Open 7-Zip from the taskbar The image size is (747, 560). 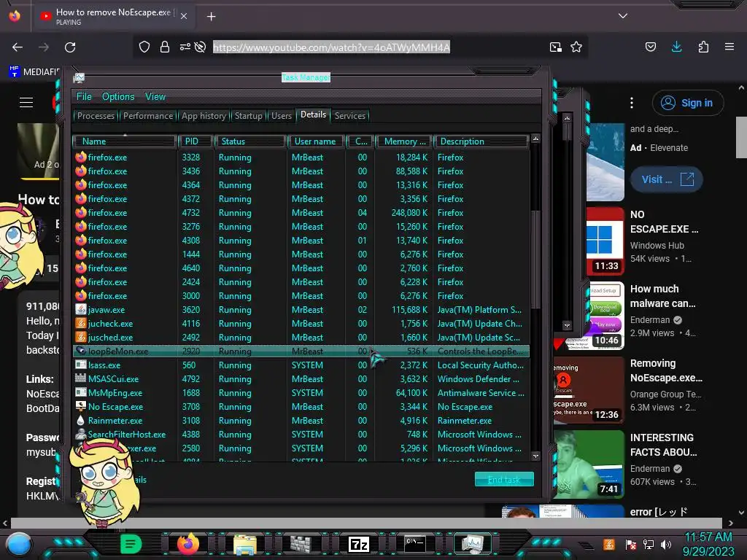[359, 544]
